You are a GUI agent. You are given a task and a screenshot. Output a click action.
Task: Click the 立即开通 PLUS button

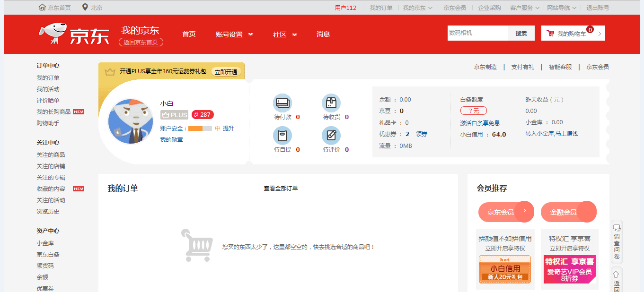(x=226, y=72)
